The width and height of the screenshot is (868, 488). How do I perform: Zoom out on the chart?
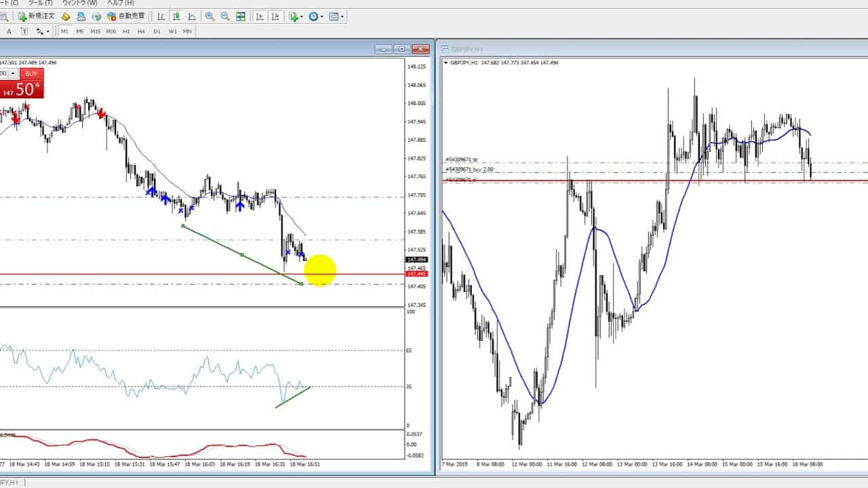[x=225, y=16]
